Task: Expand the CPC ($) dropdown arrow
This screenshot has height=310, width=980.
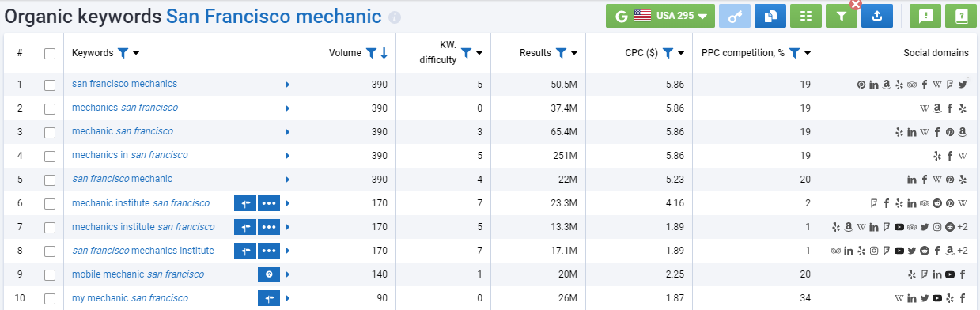Action: (x=681, y=53)
